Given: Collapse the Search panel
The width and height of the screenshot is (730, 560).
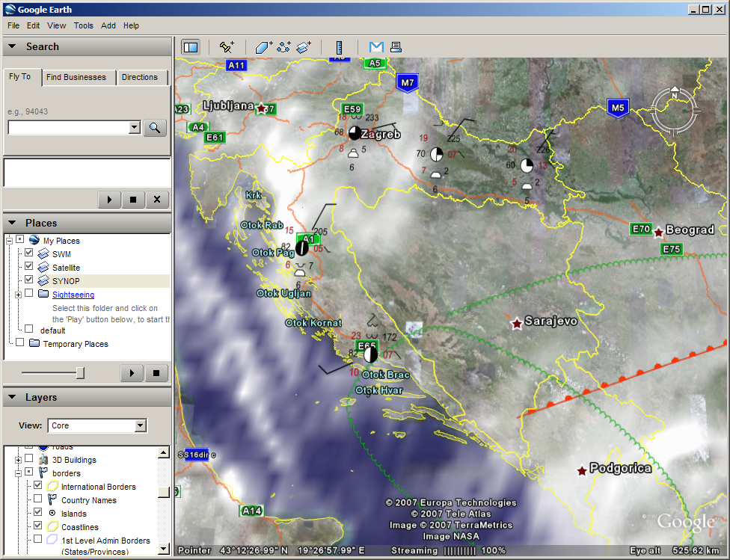Looking at the screenshot, I should point(12,46).
